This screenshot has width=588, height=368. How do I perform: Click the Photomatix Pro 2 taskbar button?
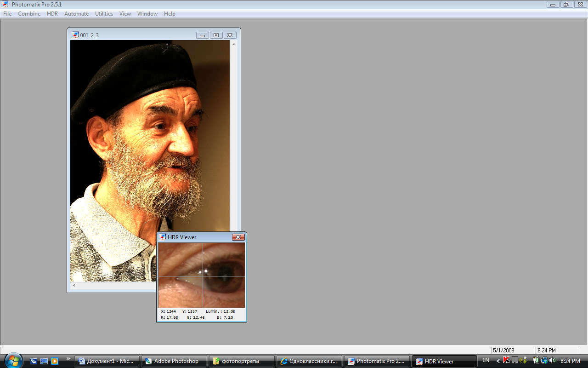pyautogui.click(x=376, y=361)
